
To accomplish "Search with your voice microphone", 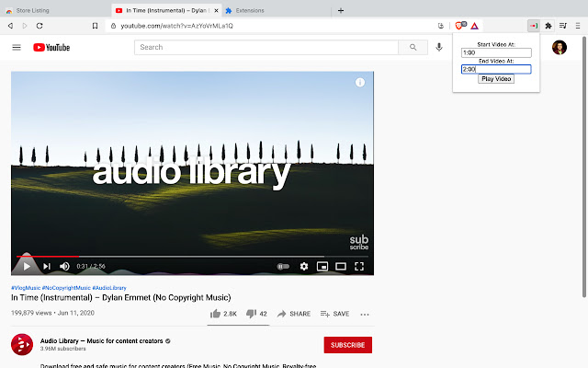I will (439, 47).
